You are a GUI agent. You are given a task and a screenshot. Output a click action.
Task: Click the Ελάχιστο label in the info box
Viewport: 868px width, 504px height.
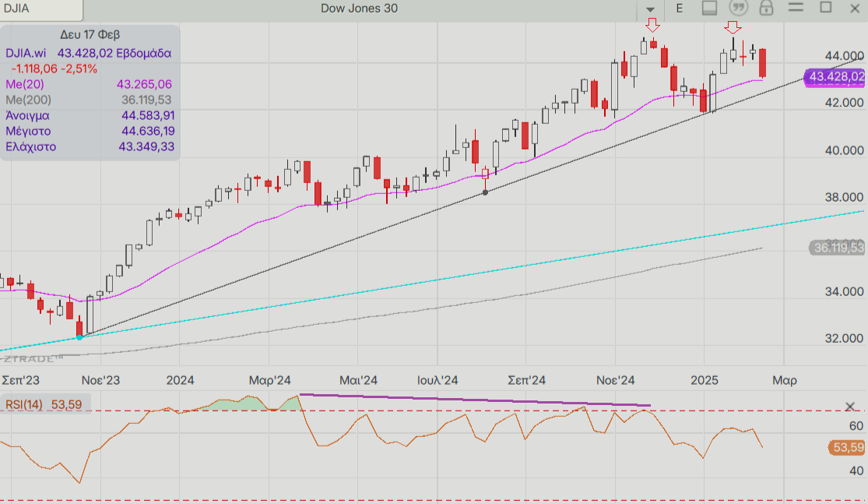click(31, 146)
